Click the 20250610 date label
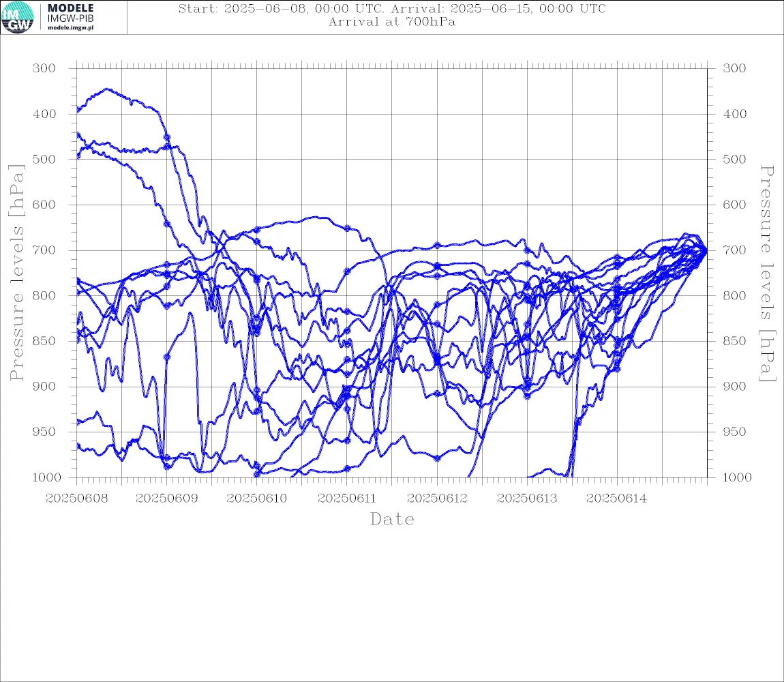 click(x=257, y=499)
